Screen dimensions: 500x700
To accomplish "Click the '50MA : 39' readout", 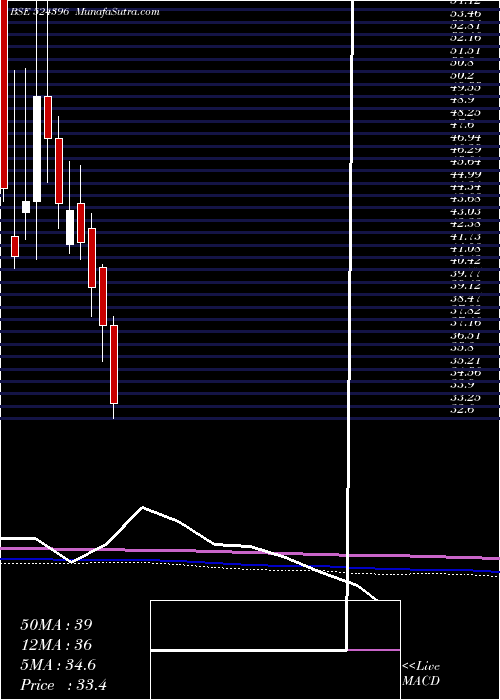I will tap(57, 625).
